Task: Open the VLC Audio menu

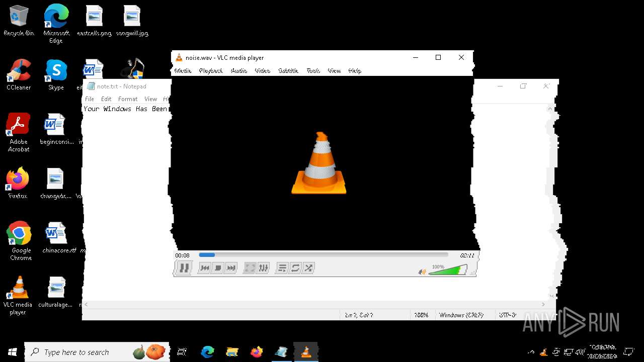Action: pyautogui.click(x=239, y=71)
